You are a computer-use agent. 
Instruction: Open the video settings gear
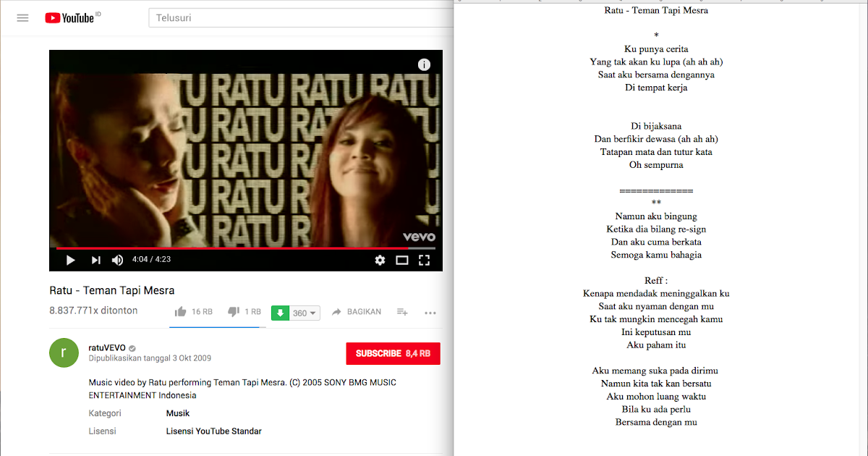click(x=380, y=260)
